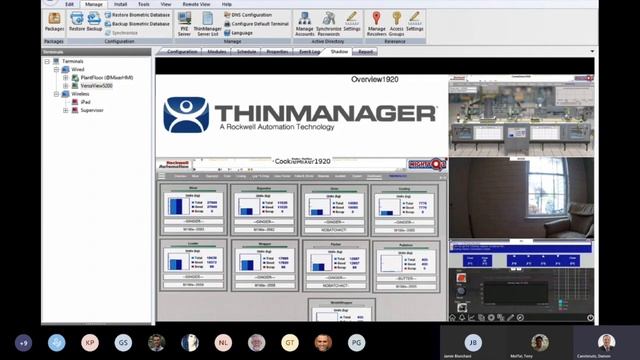Open the Tools ribbon tab
This screenshot has height=360, width=640.
144,4
